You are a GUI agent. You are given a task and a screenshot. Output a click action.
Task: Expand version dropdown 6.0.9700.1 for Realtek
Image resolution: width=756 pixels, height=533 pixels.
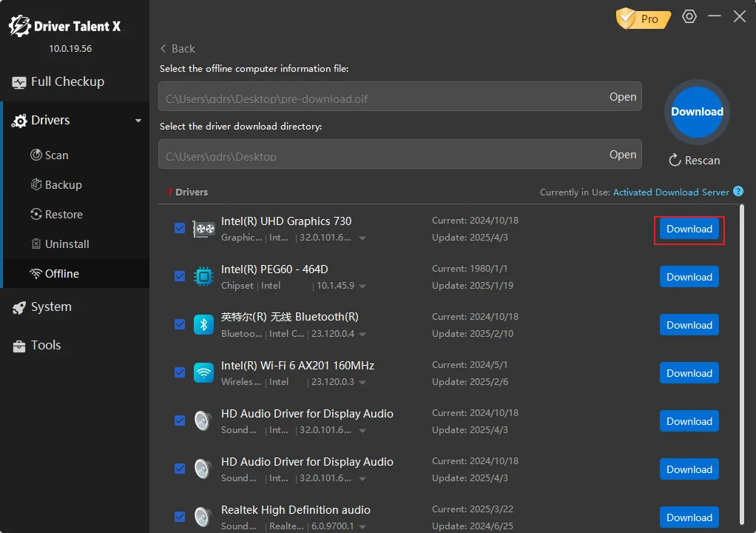click(x=362, y=527)
